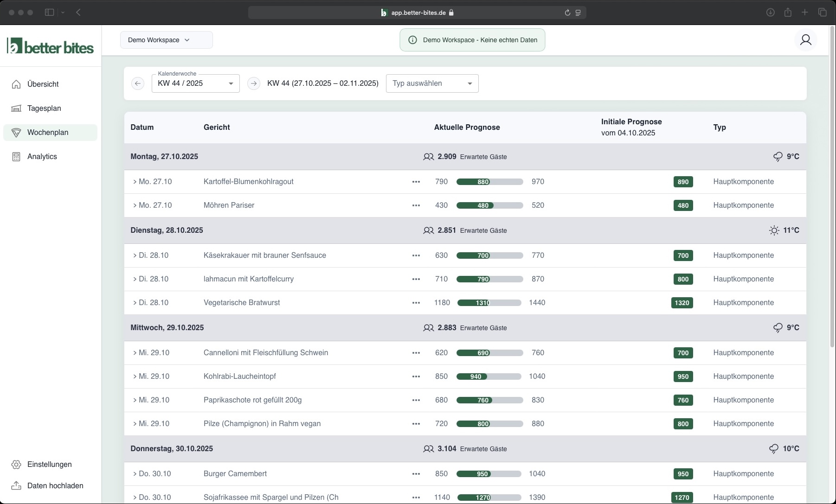Click the user profile icon
The image size is (836, 504).
pos(805,40)
